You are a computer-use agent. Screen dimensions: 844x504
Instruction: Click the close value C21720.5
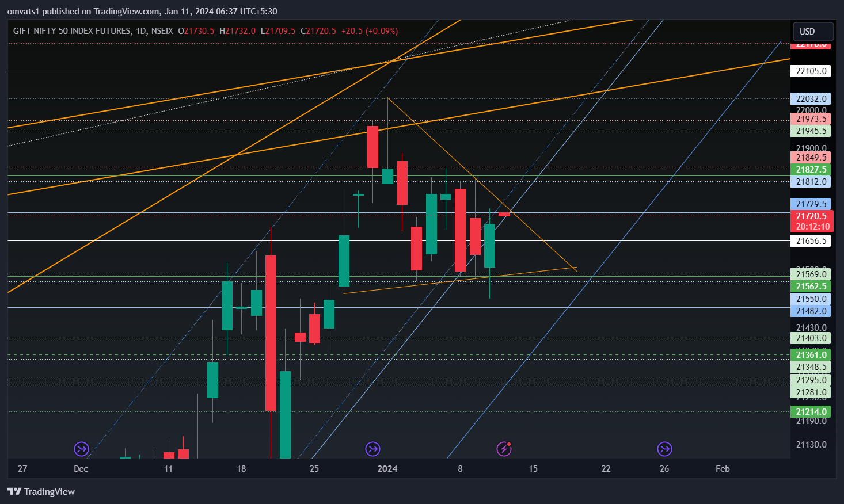(x=318, y=31)
